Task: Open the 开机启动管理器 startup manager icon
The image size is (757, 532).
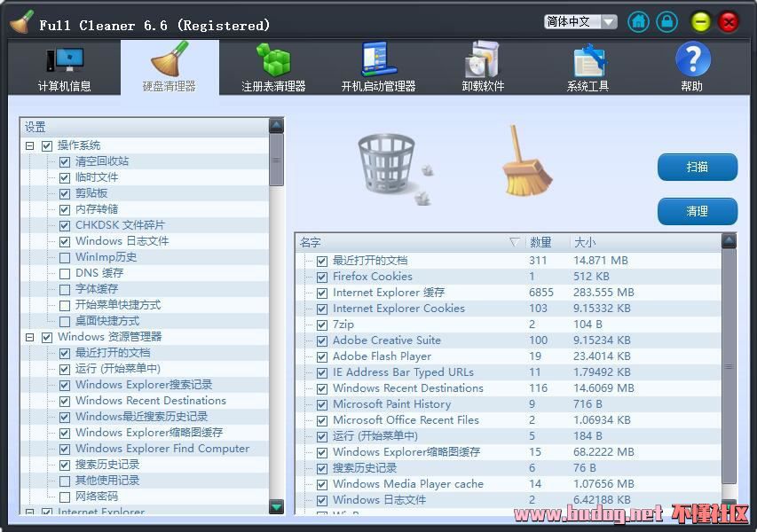Action: (x=379, y=61)
